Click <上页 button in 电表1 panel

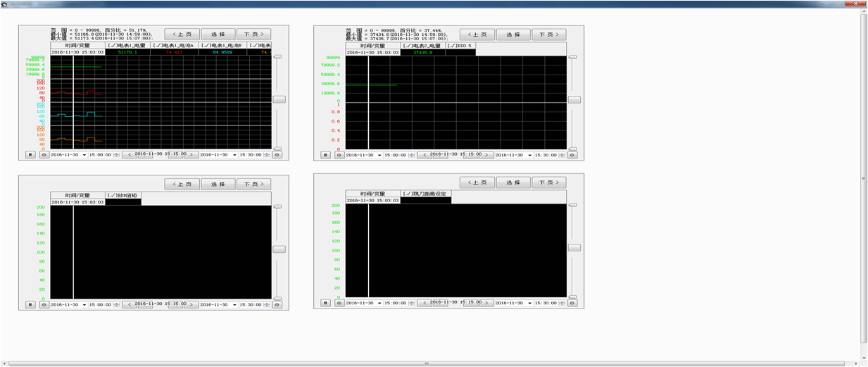tap(182, 34)
